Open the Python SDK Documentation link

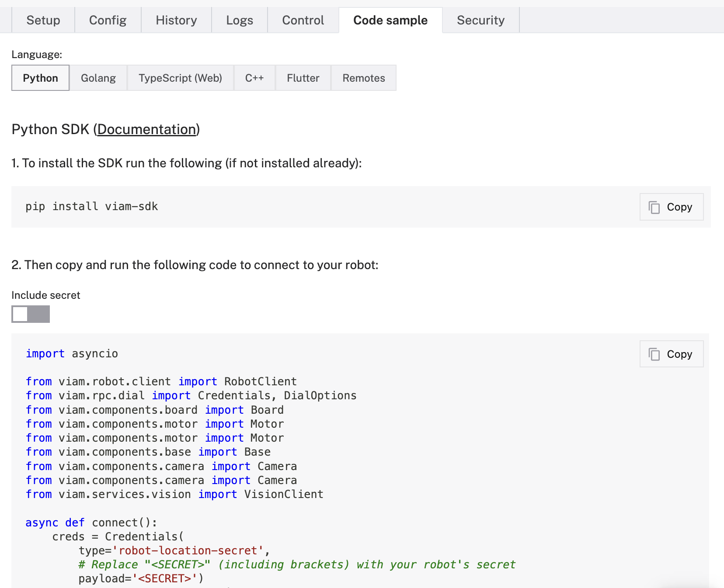tap(146, 129)
